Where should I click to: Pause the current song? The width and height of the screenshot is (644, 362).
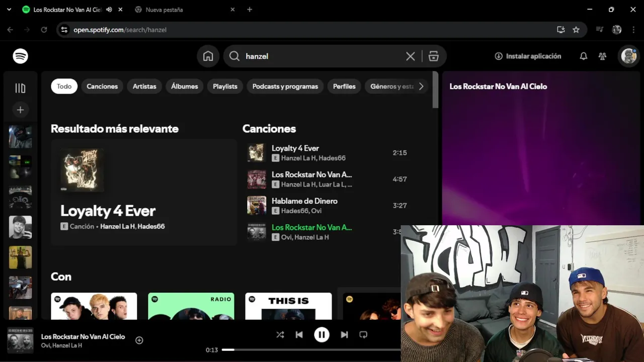tap(321, 334)
